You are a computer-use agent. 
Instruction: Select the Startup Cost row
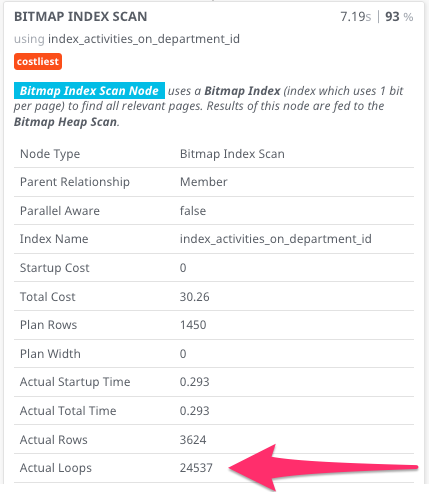214,268
